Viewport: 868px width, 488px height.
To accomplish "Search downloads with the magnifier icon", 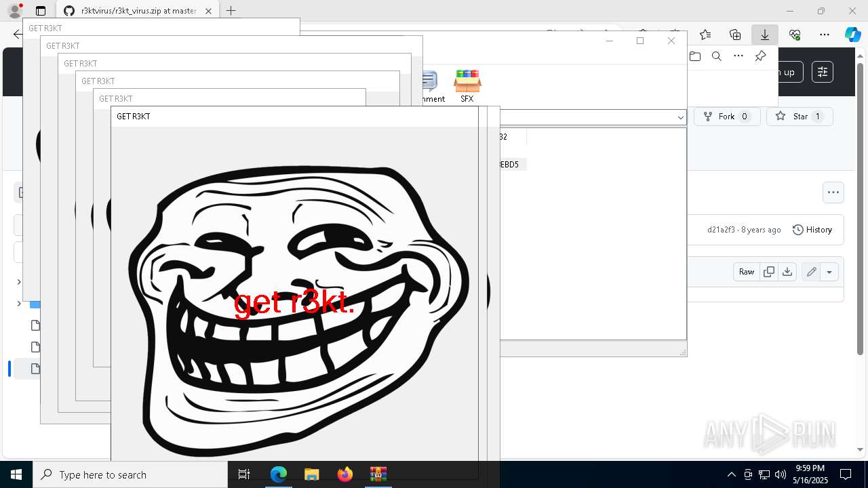I will [x=717, y=56].
